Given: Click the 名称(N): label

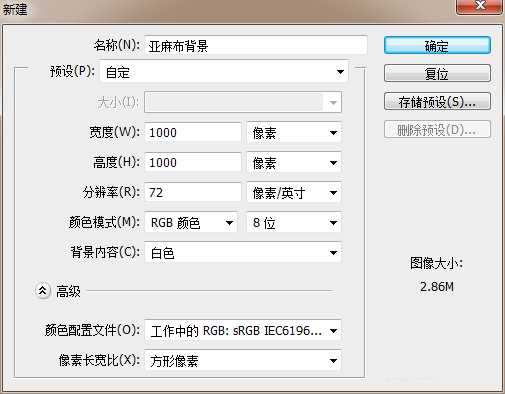Looking at the screenshot, I should 117,45.
